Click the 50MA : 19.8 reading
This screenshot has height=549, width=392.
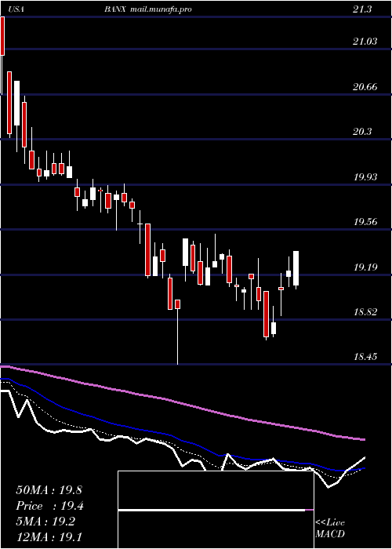point(49,490)
